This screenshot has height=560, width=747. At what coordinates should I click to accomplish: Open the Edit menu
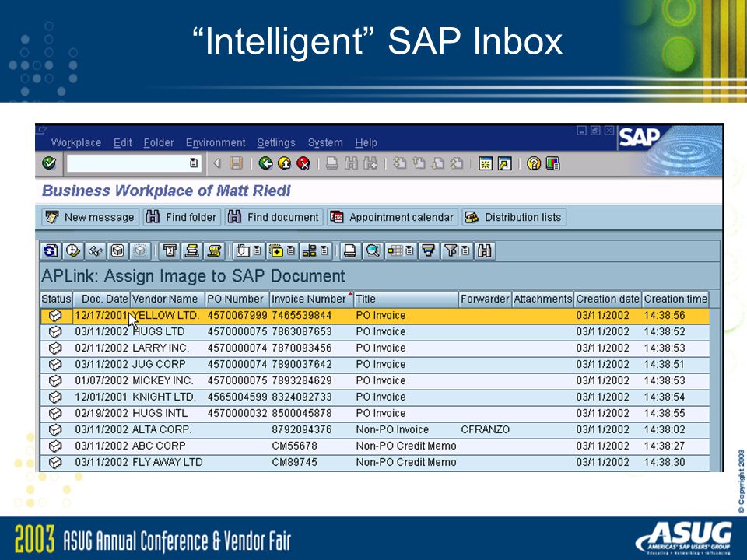click(122, 142)
